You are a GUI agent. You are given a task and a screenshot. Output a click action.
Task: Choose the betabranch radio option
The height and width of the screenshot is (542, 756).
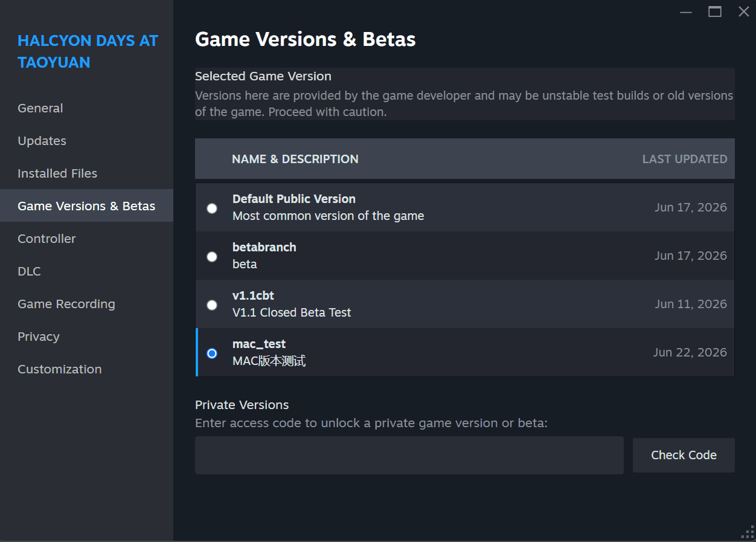pos(212,257)
